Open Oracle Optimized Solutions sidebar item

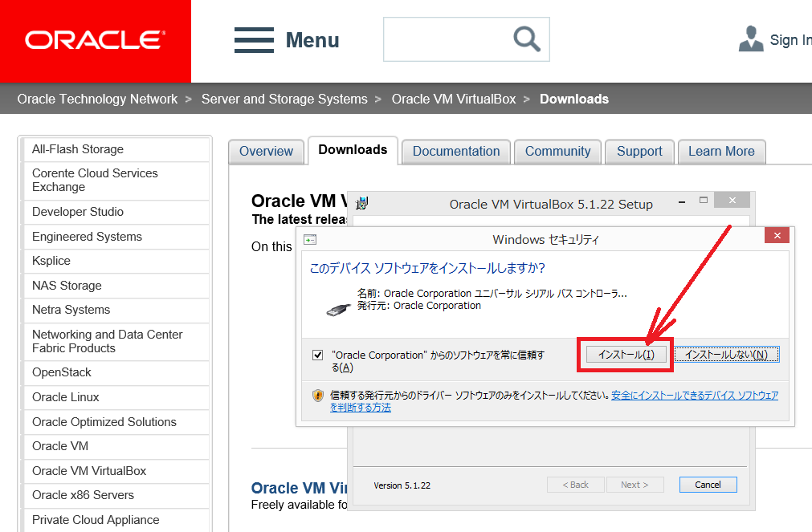click(116, 422)
